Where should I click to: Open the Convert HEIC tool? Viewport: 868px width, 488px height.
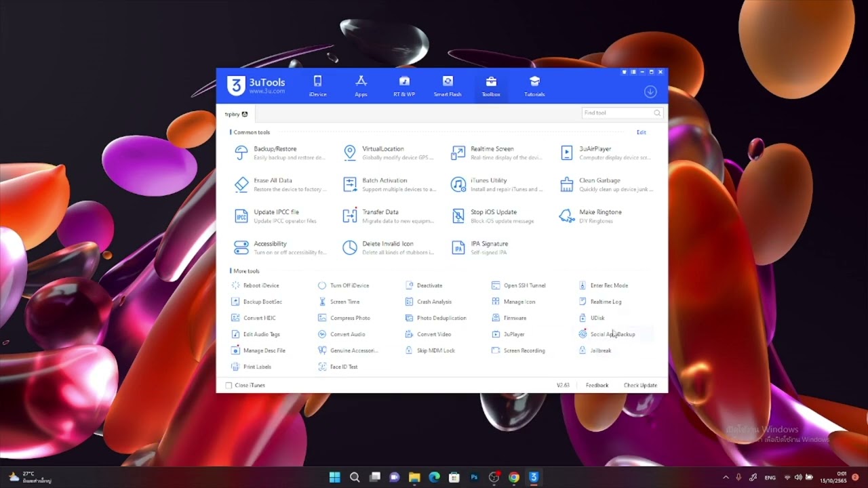[x=254, y=318]
